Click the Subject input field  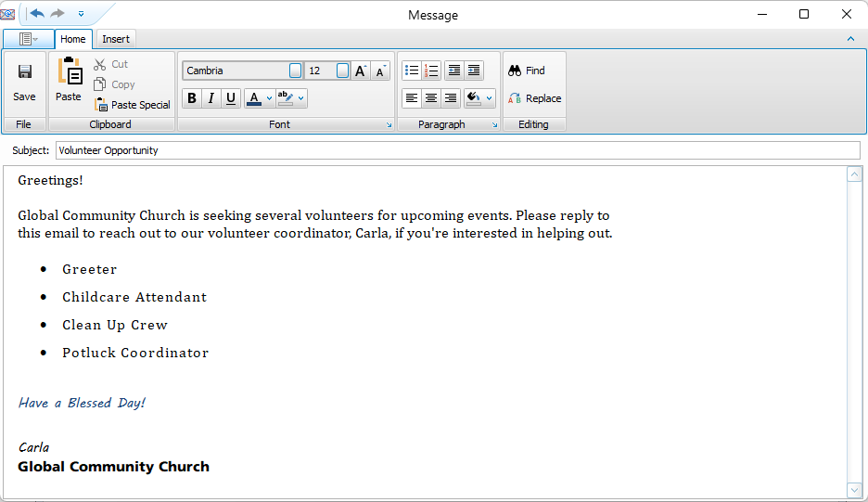tap(457, 150)
